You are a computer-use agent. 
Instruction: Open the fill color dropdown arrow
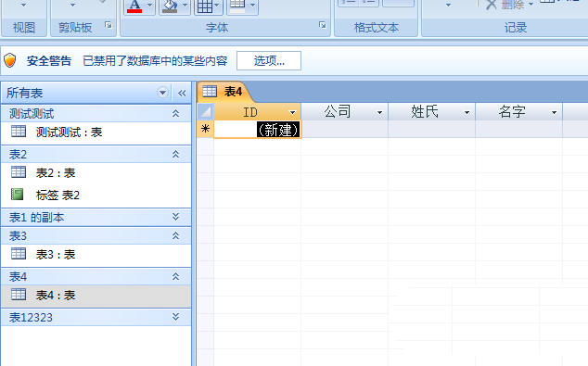185,6
